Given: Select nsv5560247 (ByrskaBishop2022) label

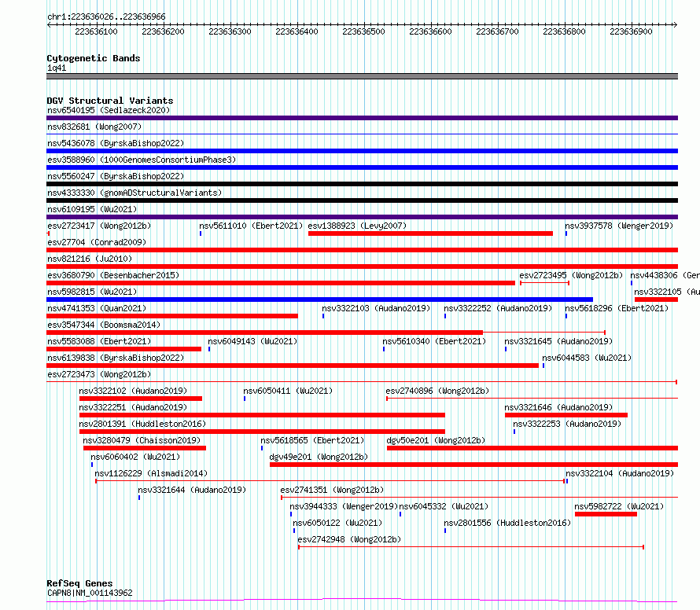Looking at the screenshot, I should point(116,176).
